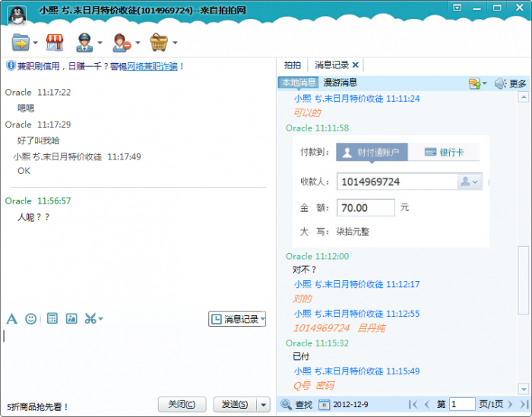532x417 pixels.
Task: Click the police officer report icon
Action: point(84,43)
